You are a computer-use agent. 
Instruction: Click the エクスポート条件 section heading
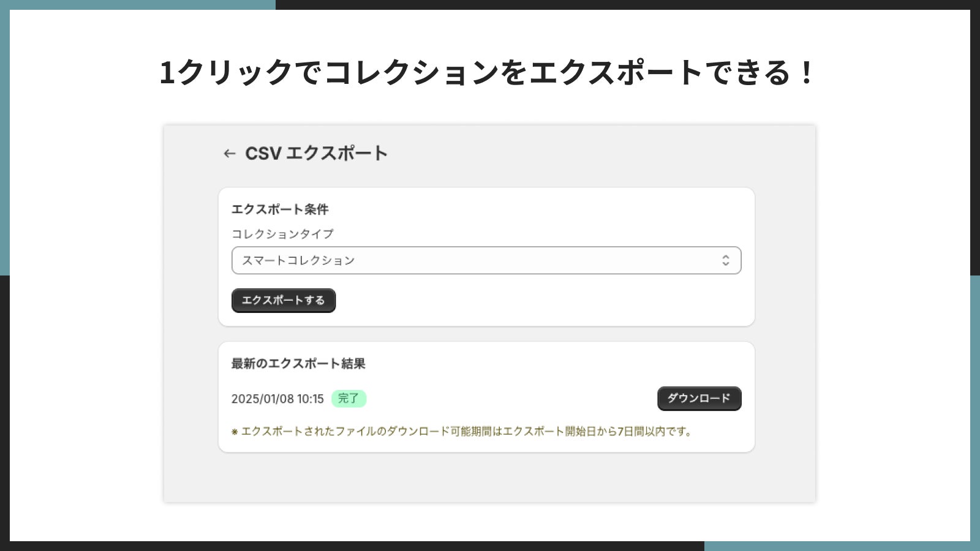pyautogui.click(x=280, y=209)
